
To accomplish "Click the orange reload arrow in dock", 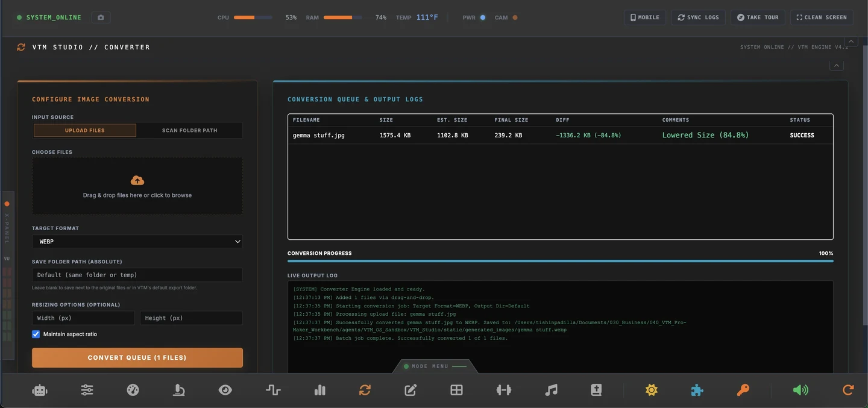I will click(848, 390).
